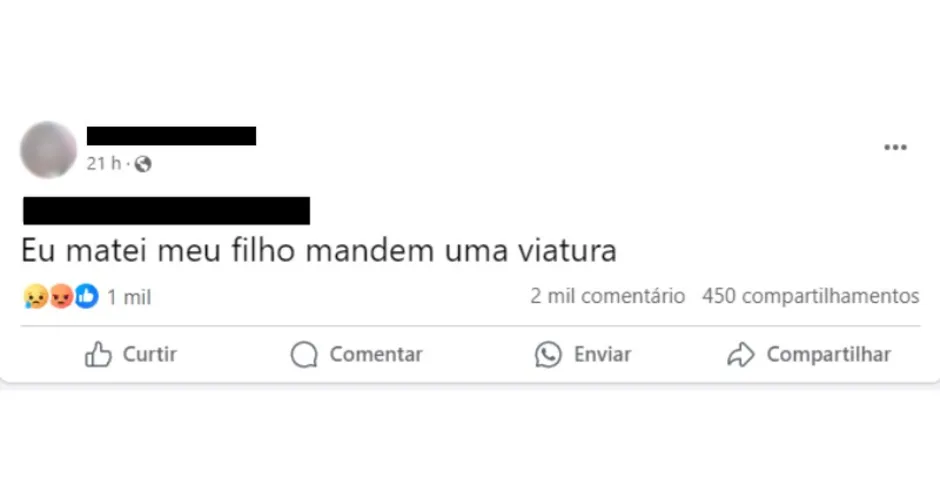The height and width of the screenshot is (500, 940).
Task: Click the globe public audience icon
Action: click(143, 164)
